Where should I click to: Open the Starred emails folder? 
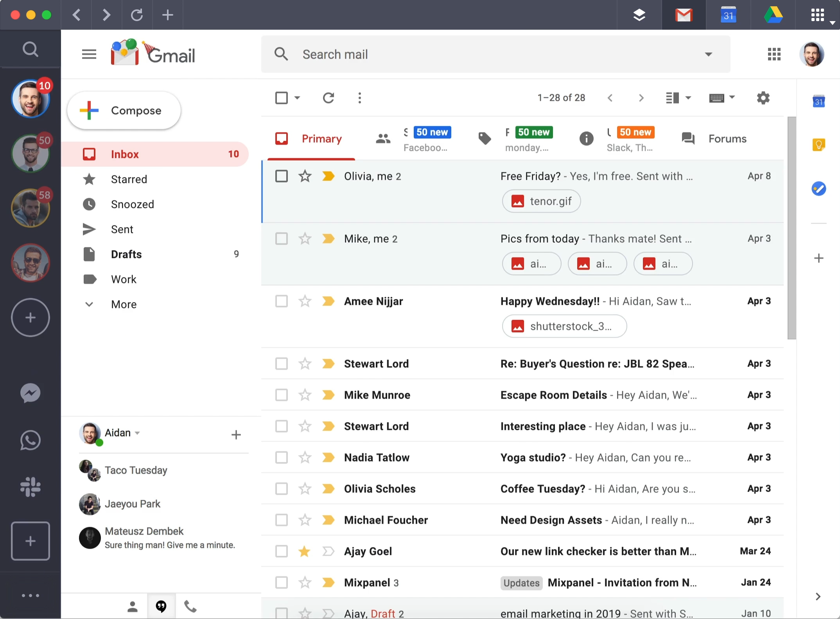(129, 179)
